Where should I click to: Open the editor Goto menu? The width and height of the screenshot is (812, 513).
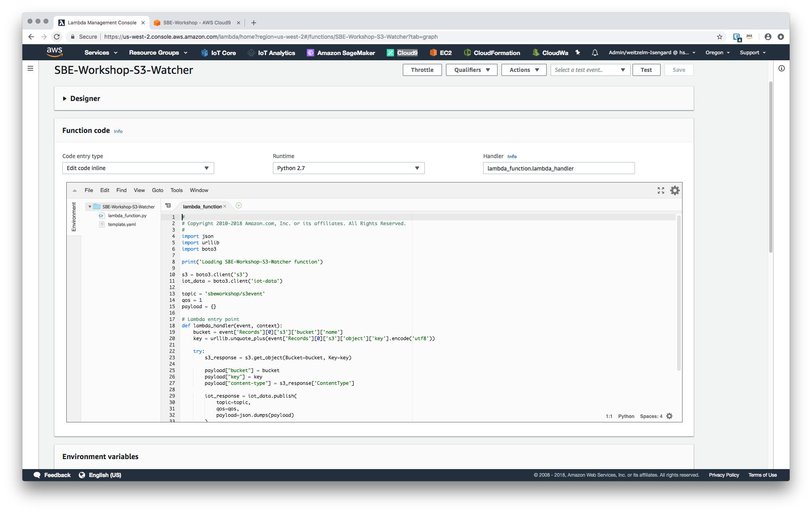coord(157,190)
